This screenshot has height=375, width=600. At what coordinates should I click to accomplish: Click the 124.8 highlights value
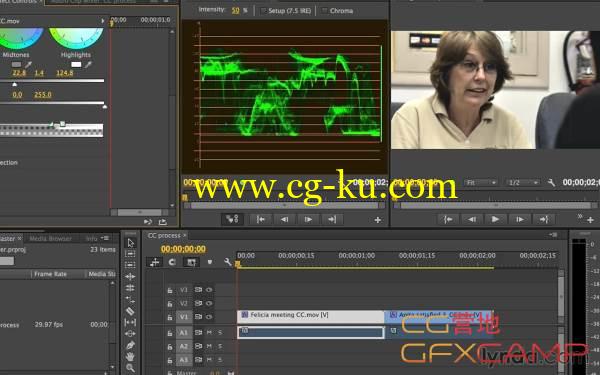(64, 73)
